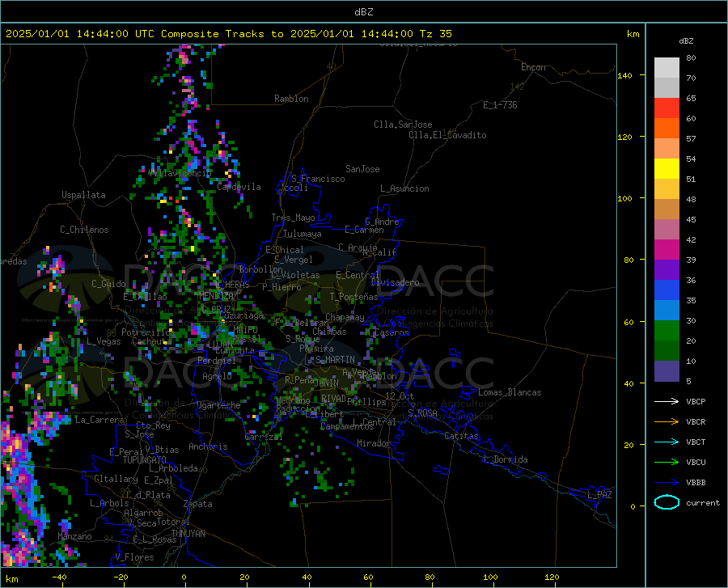The height and width of the screenshot is (588, 728).
Task: Click the 'Catitas' map label
Action: (461, 436)
